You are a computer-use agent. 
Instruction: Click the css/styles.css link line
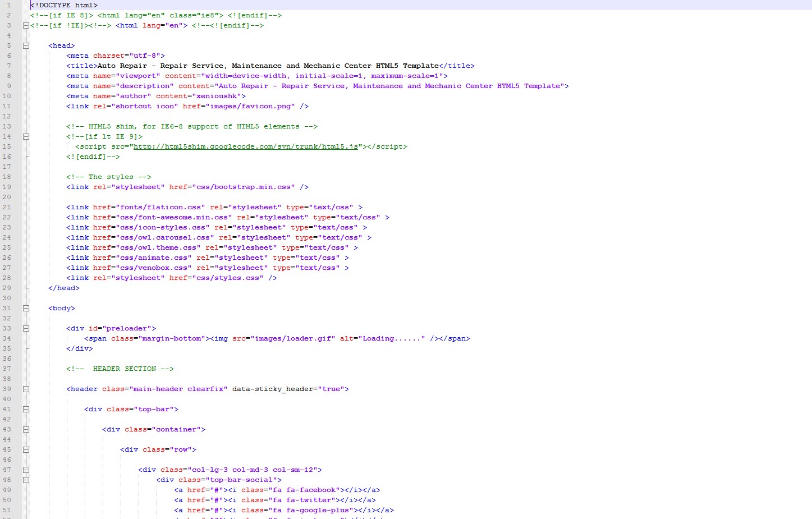pos(172,278)
